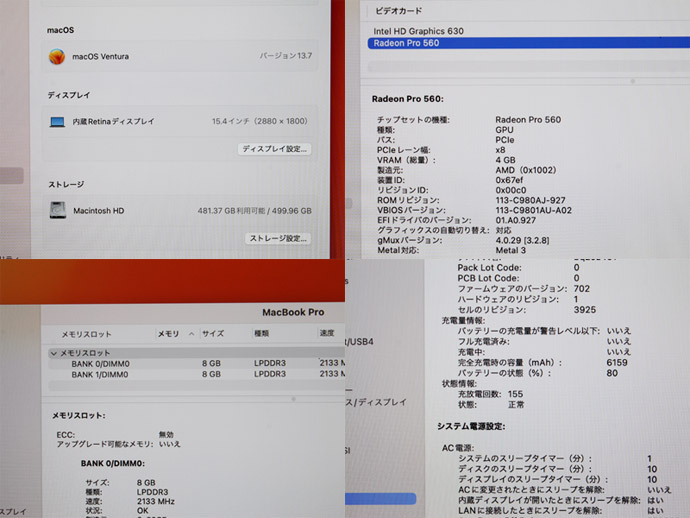Click the 8 GB size of BANK 1/DIMM0
Image resolution: width=690 pixels, height=518 pixels.
pos(211,374)
